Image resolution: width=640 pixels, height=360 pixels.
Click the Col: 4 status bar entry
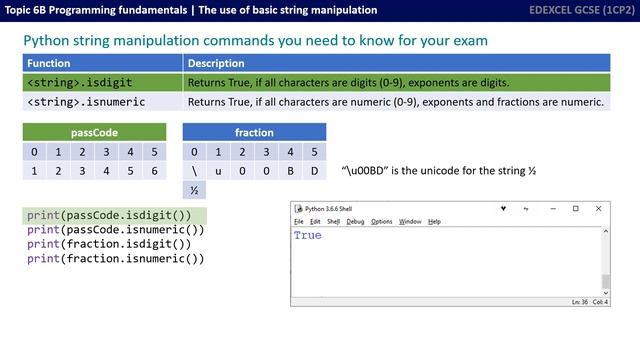click(600, 302)
